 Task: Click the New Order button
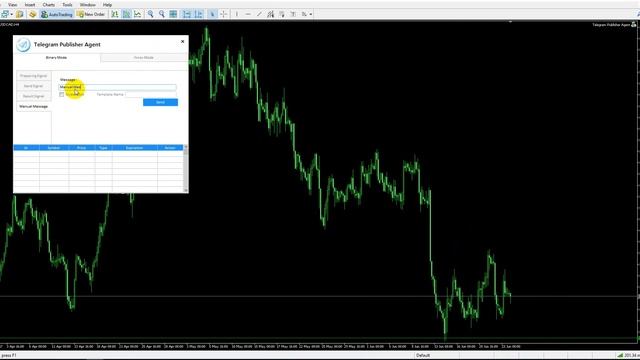(91, 14)
